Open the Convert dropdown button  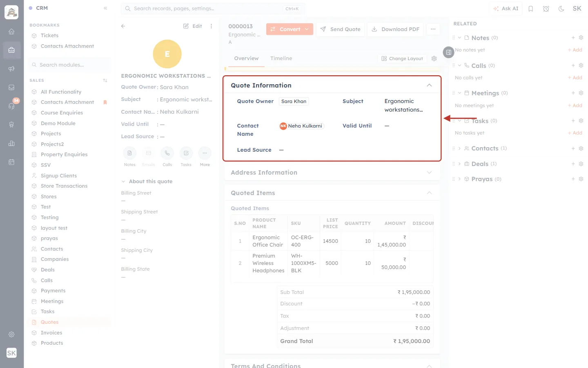point(290,29)
